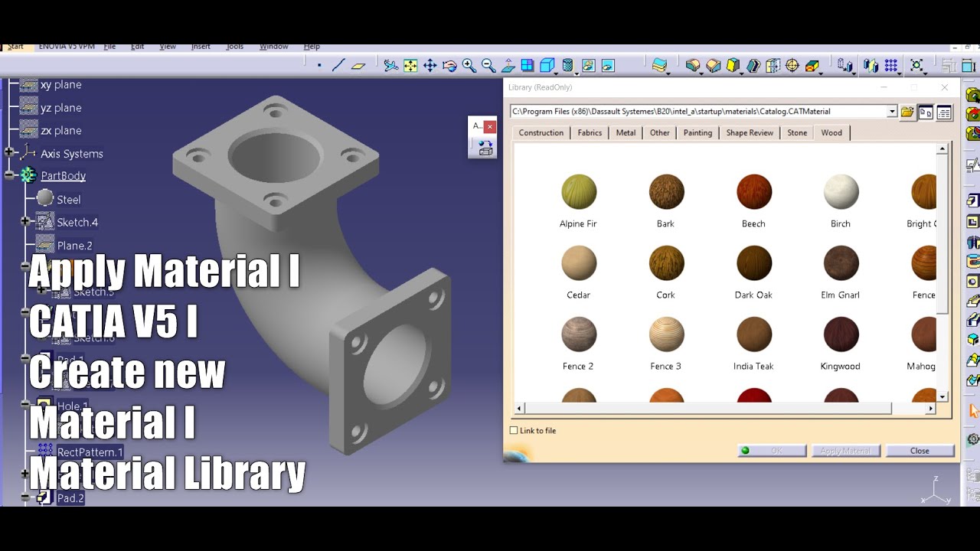
Task: Toggle the Link to file checkbox
Action: click(514, 430)
